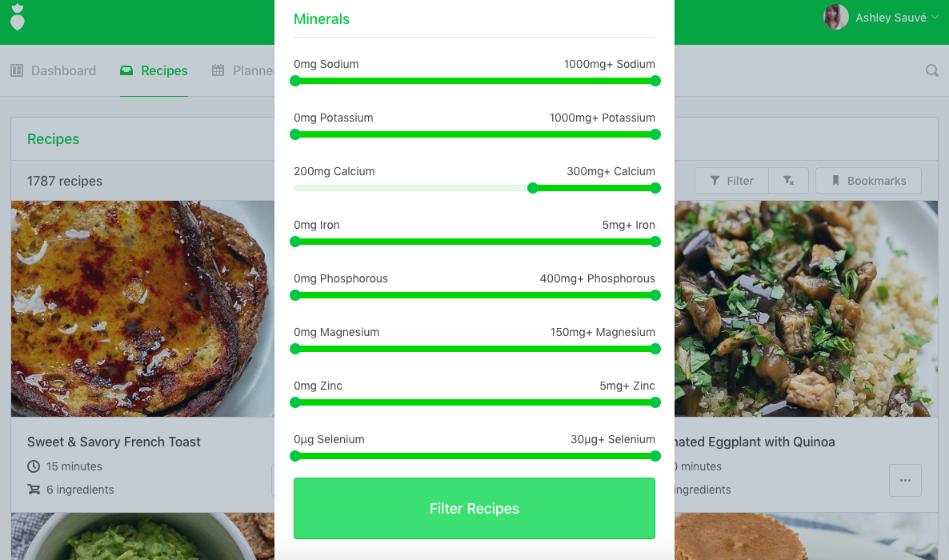Open the search magnifier icon
The image size is (949, 560).
click(x=932, y=71)
